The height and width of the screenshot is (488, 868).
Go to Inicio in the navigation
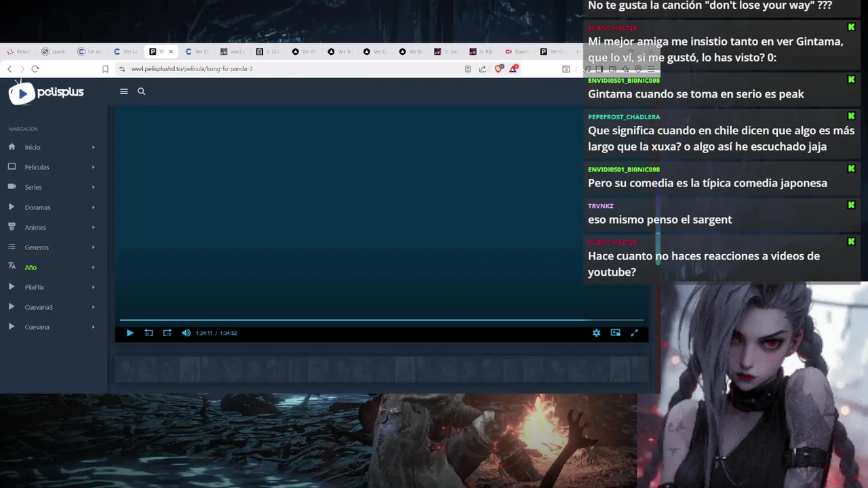[x=33, y=147]
